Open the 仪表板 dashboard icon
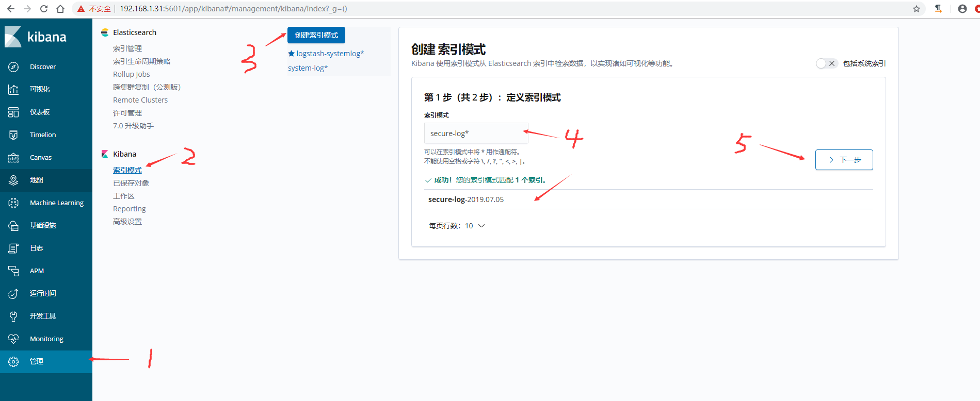The width and height of the screenshot is (980, 401). click(x=13, y=112)
